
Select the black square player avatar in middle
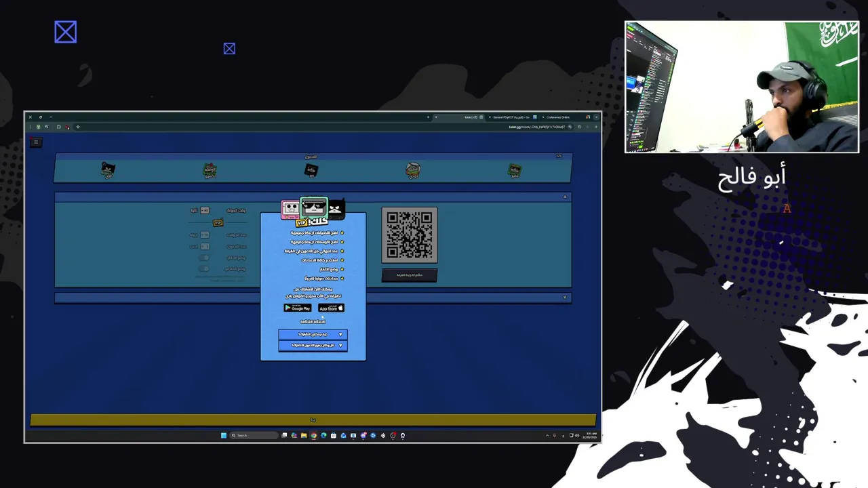311,169
